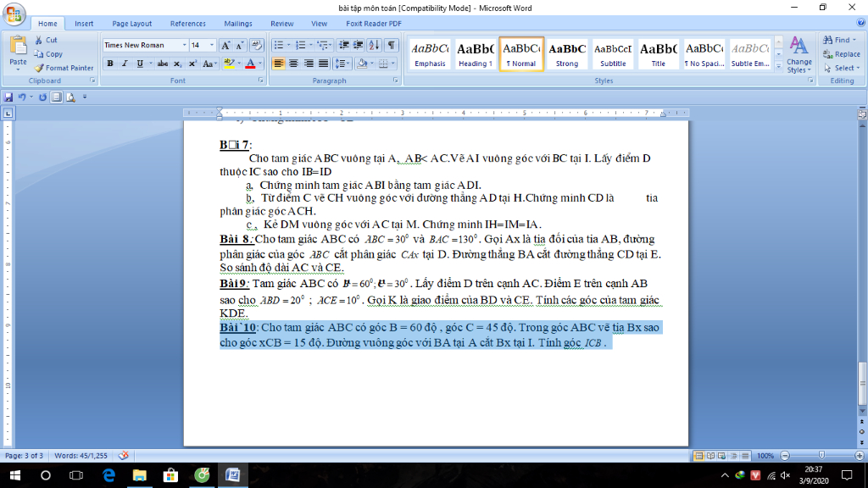868x488 pixels.
Task: Open the Change Styles menu
Action: (798, 55)
